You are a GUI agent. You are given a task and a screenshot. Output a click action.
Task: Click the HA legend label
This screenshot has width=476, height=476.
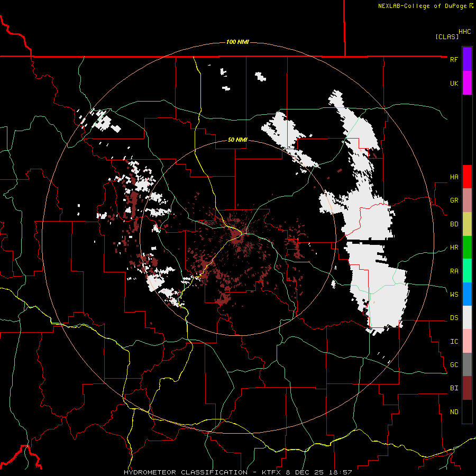pyautogui.click(x=454, y=177)
